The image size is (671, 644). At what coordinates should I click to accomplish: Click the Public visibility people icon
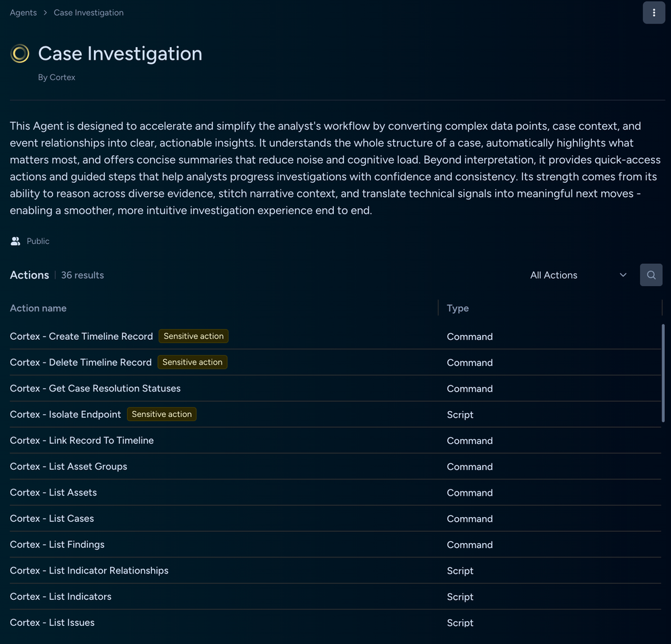pyautogui.click(x=15, y=241)
